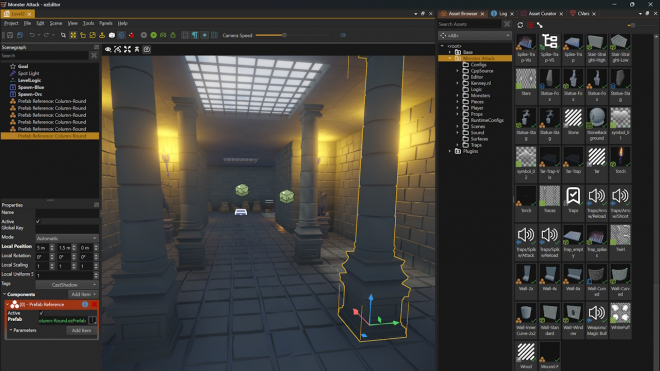Select the WhitePuff asset thumbnail
The width and height of the screenshot is (660, 371).
pos(620,320)
